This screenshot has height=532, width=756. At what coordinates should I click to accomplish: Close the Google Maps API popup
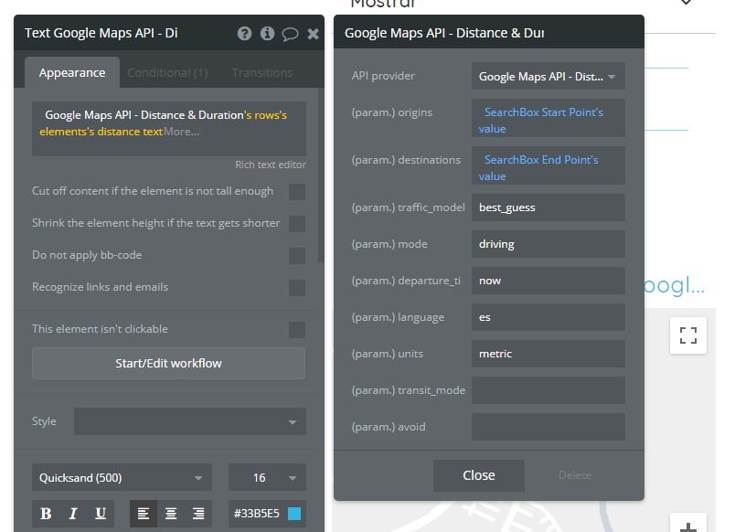(479, 475)
